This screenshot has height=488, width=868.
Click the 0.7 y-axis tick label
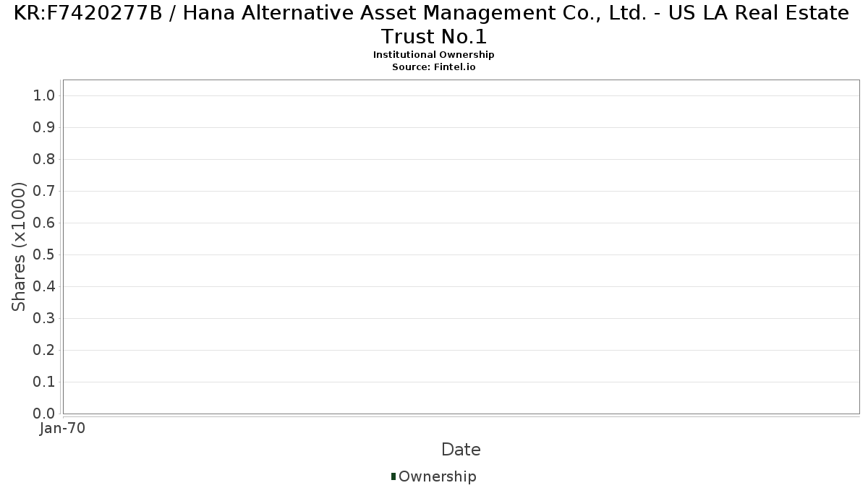tap(44, 191)
